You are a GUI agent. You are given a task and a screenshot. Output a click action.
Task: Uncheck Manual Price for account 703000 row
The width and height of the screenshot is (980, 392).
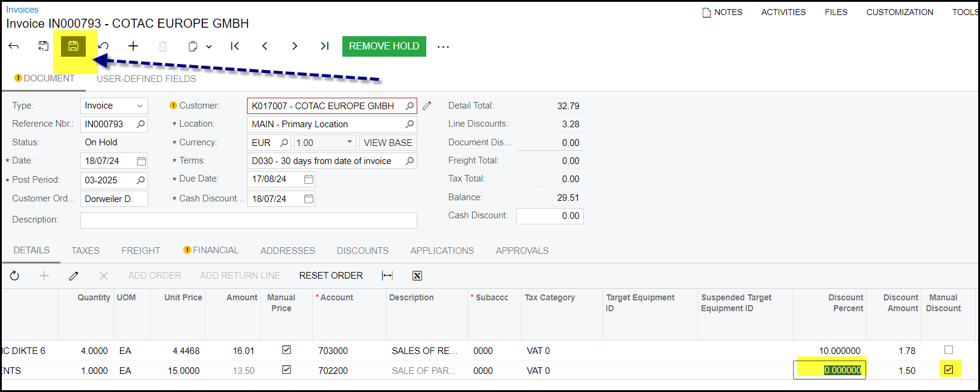click(x=287, y=350)
